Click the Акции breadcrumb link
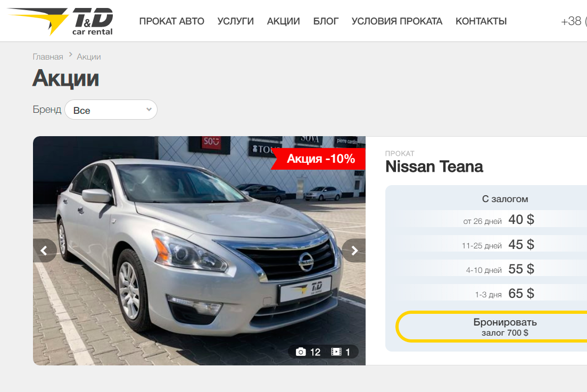Screen dimensions: 587x392 (89, 57)
